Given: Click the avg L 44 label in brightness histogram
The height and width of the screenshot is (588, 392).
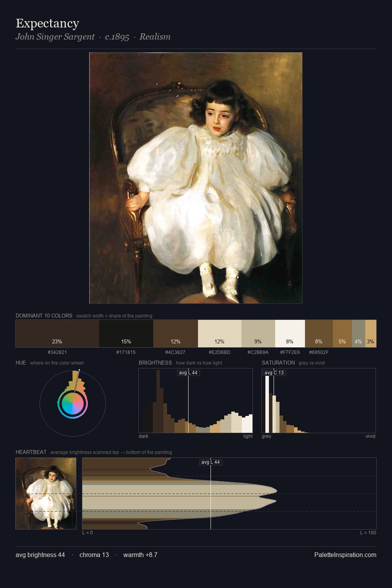Looking at the screenshot, I should (188, 373).
